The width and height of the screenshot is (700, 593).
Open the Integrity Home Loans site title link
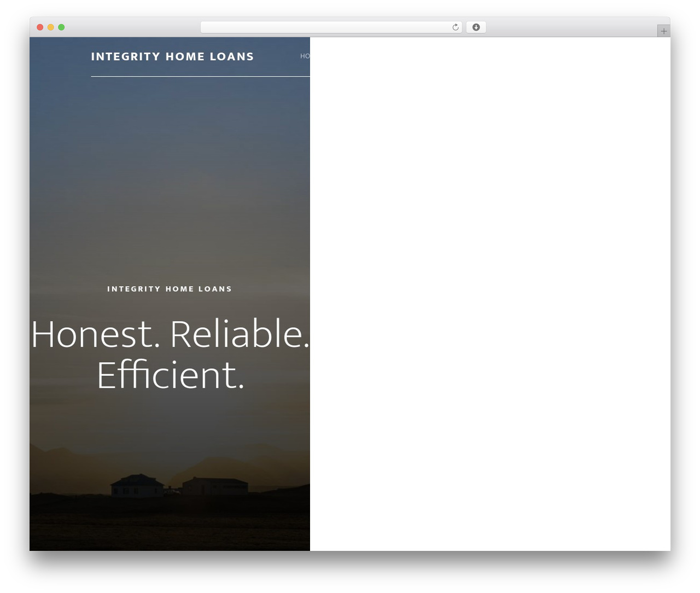[172, 56]
